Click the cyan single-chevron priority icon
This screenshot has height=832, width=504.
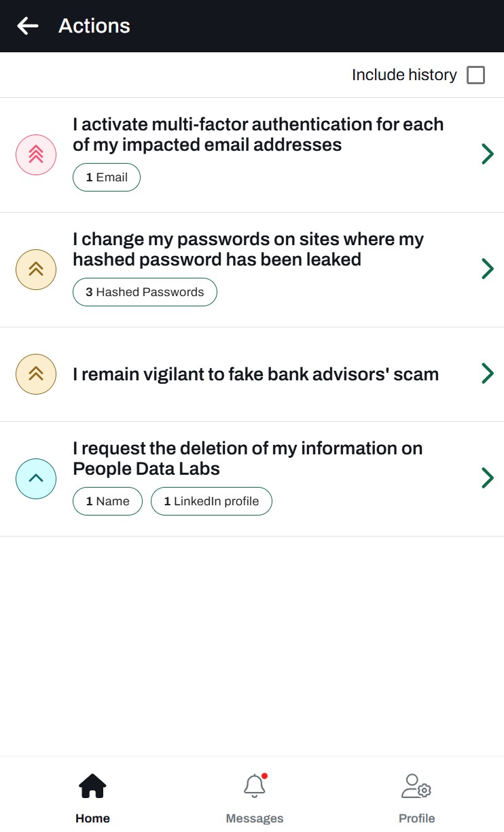click(36, 479)
